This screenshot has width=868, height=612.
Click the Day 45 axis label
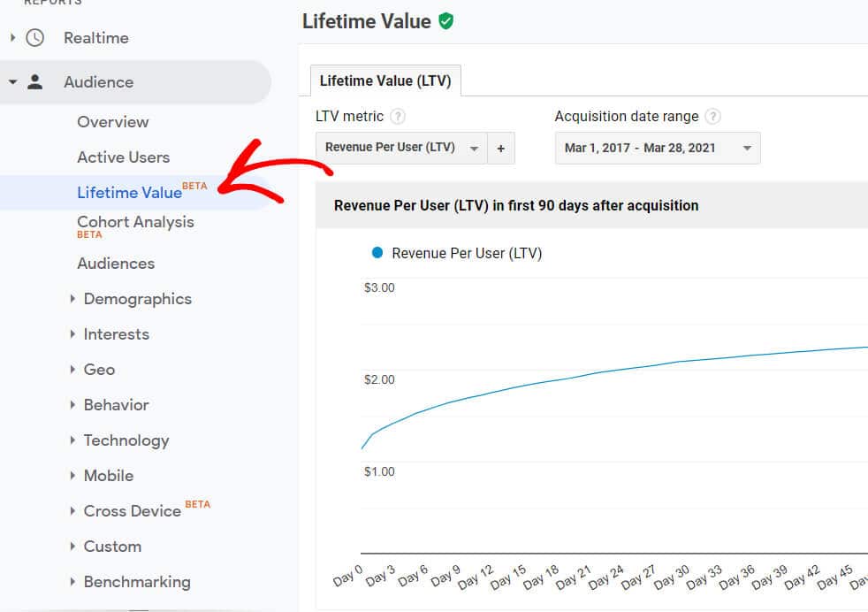[834, 578]
